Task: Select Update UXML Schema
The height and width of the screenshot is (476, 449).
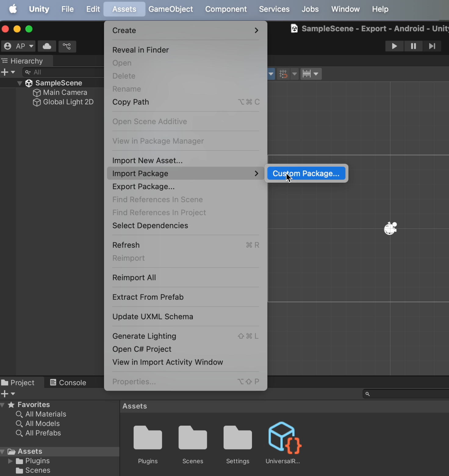Action: pyautogui.click(x=185, y=317)
